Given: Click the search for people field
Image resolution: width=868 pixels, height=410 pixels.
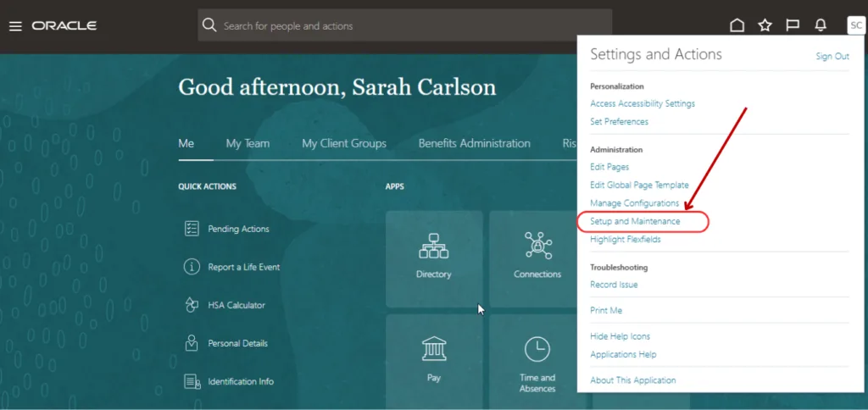Looking at the screenshot, I should click(407, 26).
